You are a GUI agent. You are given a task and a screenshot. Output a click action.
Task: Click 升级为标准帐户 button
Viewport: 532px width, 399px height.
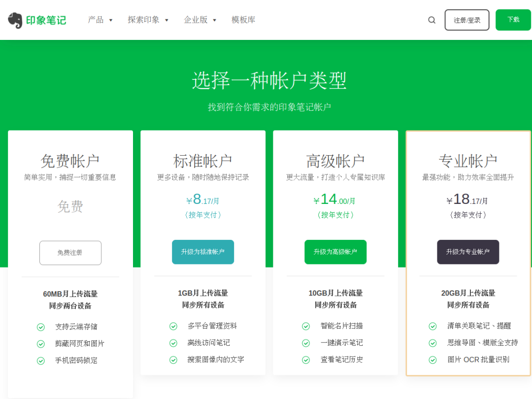pos(203,252)
